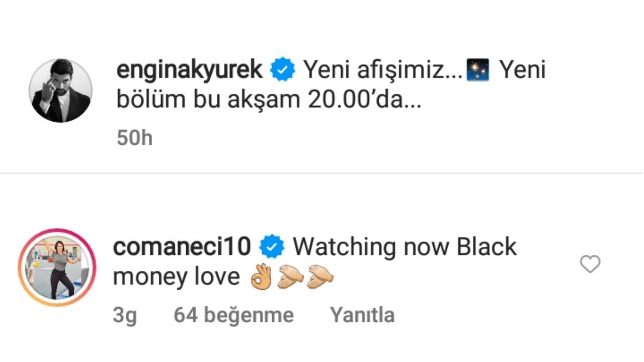Select caption text 'Yeni afişimiz...'
Image resolution: width=644 pixels, height=362 pixels.
383,70
